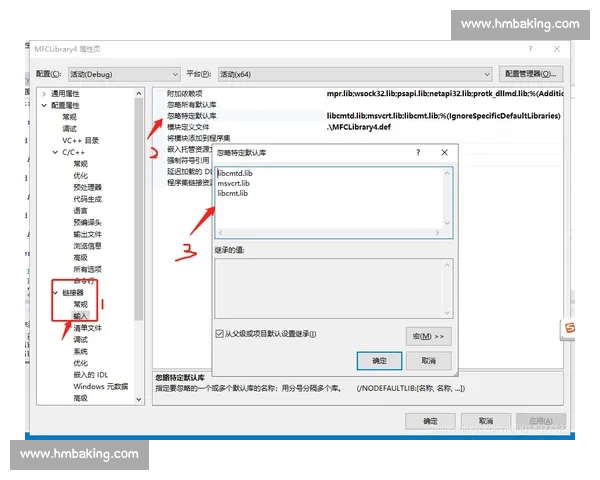Click the libcmtd.lib;msvcrt.lib ignore value in grid
The height and width of the screenshot is (480, 600).
pyautogui.click(x=443, y=116)
